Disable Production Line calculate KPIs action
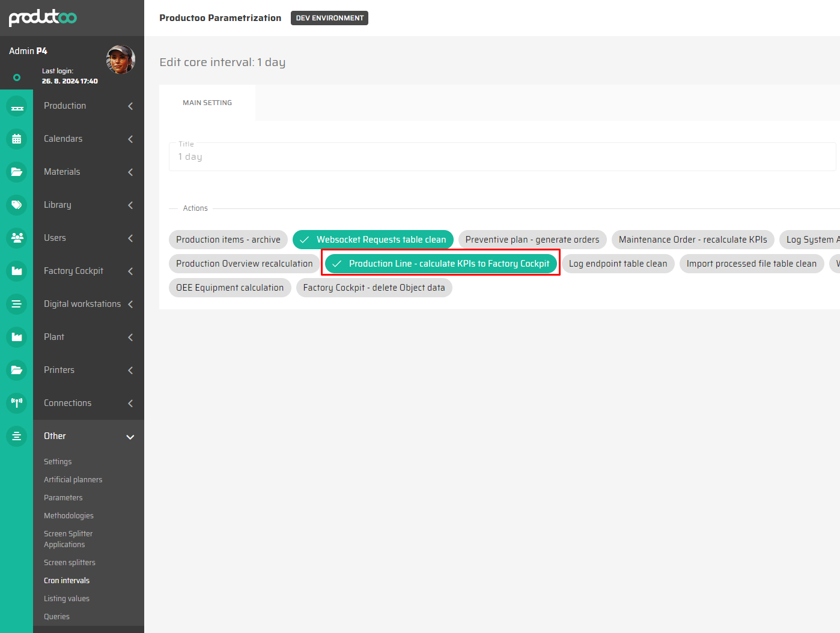The width and height of the screenshot is (840, 633). click(441, 264)
